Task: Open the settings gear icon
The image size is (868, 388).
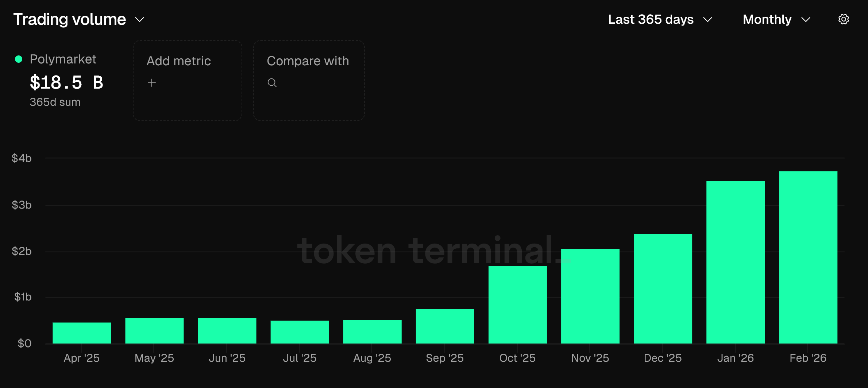Action: (x=843, y=19)
